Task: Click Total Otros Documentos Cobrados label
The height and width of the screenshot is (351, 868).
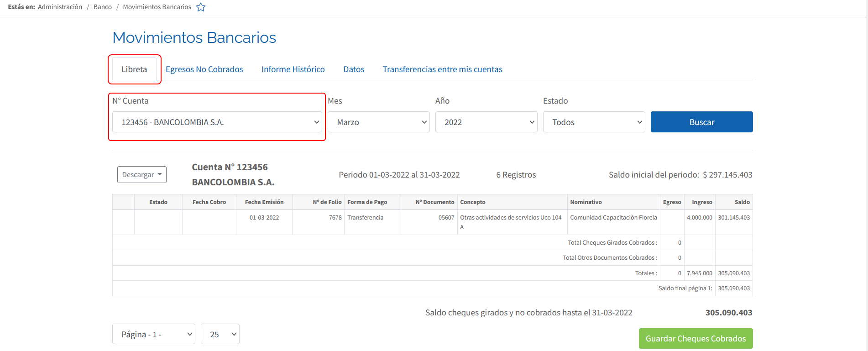Action: click(610, 258)
